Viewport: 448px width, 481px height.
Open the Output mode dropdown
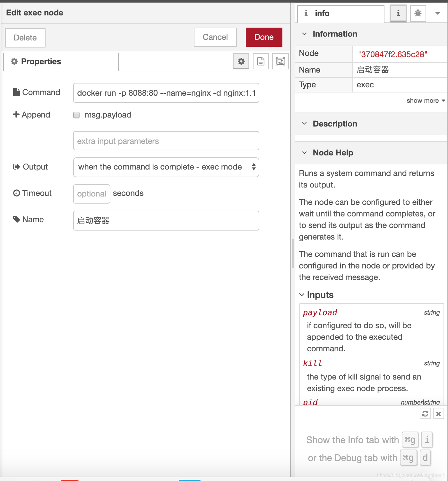click(x=166, y=167)
